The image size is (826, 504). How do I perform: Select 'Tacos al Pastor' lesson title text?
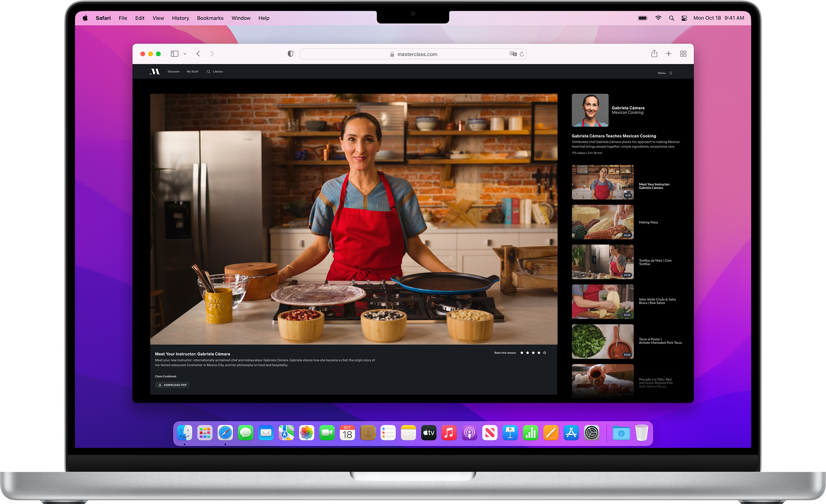pos(660,341)
